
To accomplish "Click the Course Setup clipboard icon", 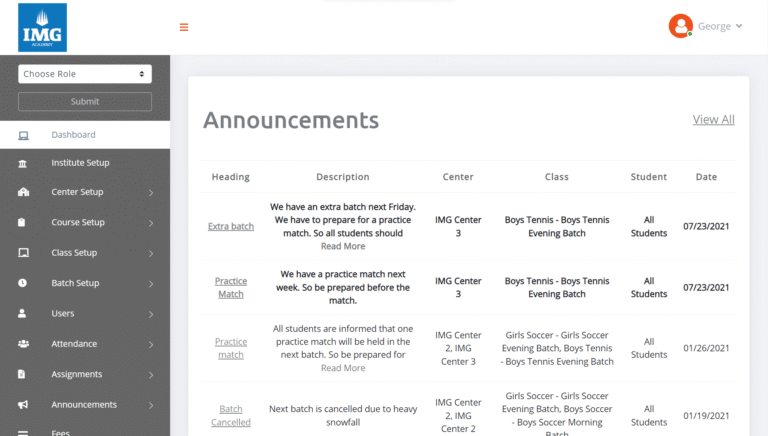I will tap(23, 223).
